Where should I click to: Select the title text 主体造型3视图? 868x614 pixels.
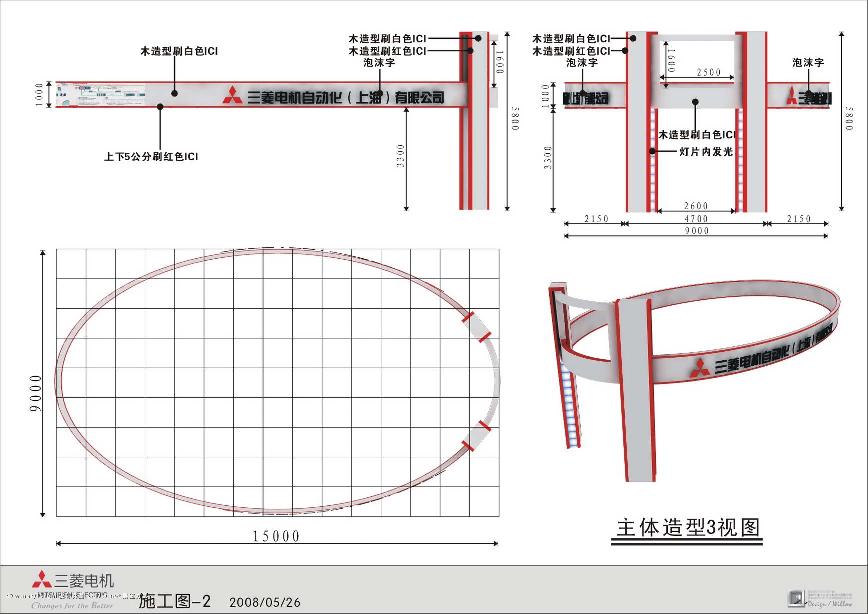(x=688, y=527)
